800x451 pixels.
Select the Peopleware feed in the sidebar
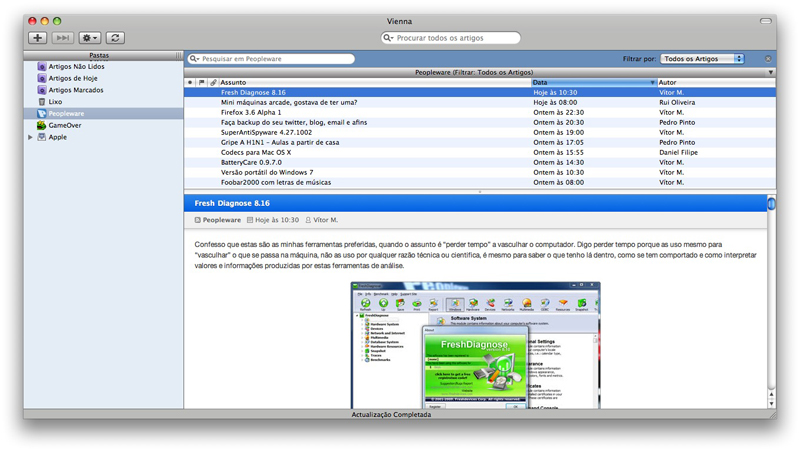(x=104, y=113)
